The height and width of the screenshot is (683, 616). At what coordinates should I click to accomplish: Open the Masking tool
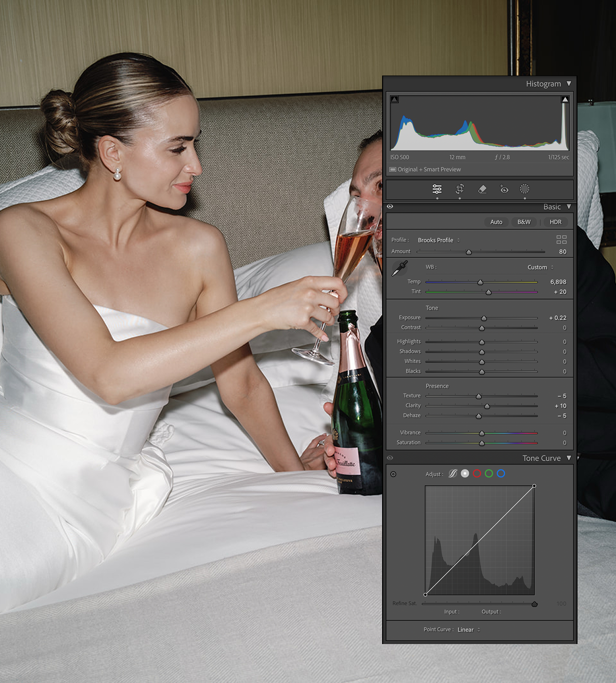click(x=525, y=189)
